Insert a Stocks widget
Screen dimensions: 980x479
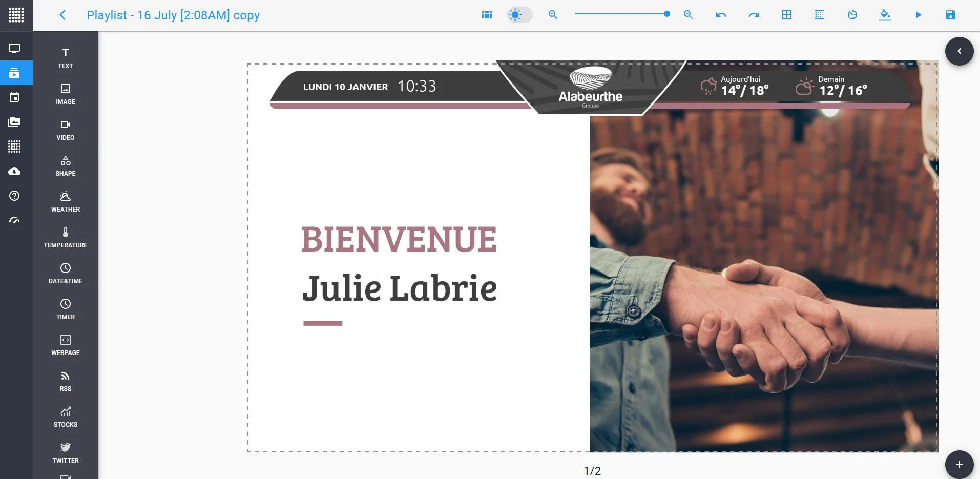pyautogui.click(x=66, y=417)
